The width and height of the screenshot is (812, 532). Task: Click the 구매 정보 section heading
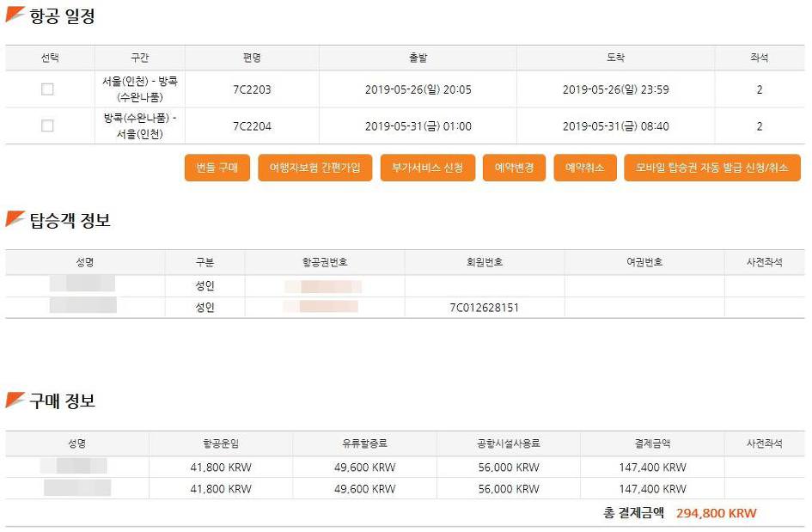tap(62, 401)
